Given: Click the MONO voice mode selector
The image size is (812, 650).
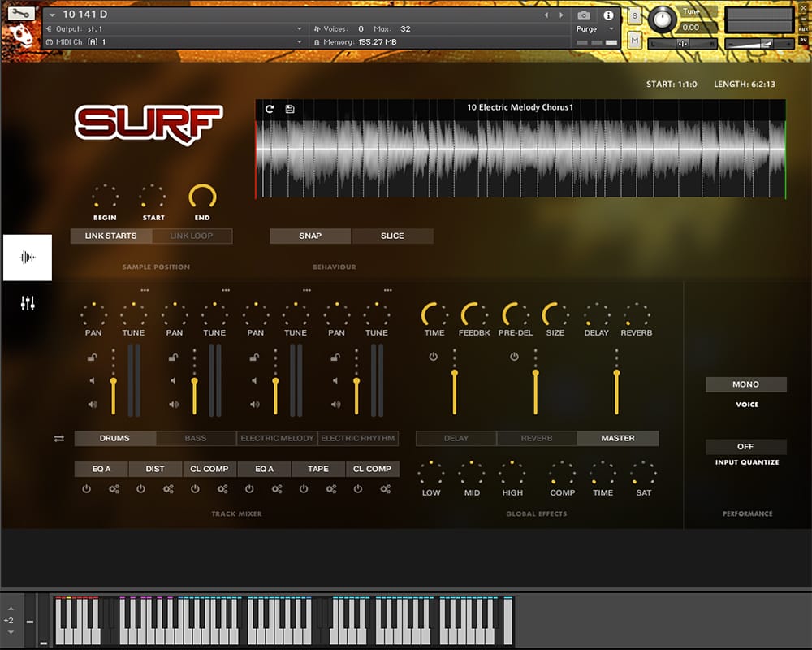Looking at the screenshot, I should [x=745, y=384].
